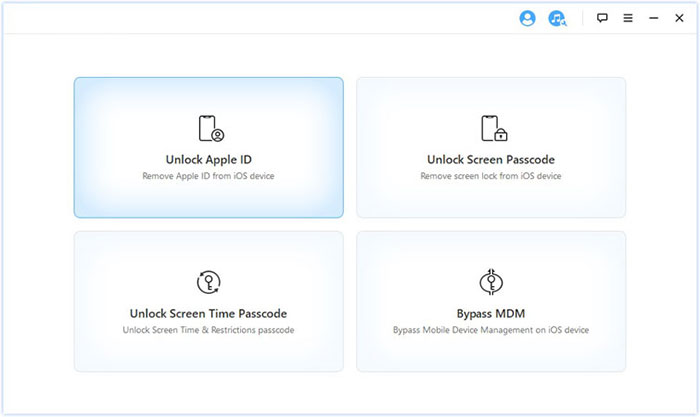Click the circular key Screen Time icon
Image resolution: width=700 pixels, height=417 pixels.
click(x=208, y=282)
